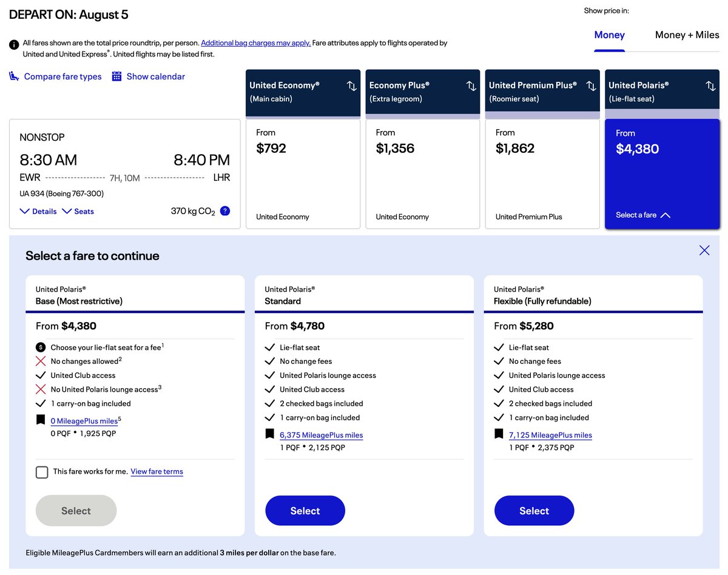
Task: Click the 'From $5,280' Flexible price
Action: coord(524,326)
